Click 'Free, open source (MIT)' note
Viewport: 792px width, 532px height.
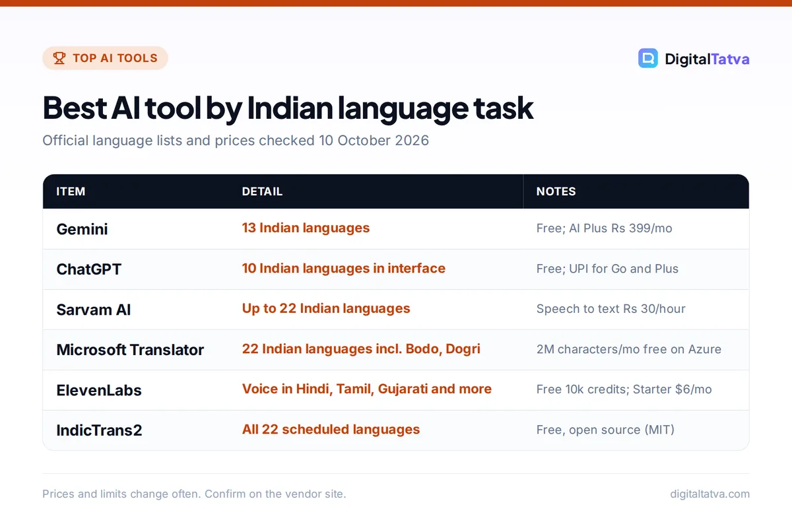(605, 430)
